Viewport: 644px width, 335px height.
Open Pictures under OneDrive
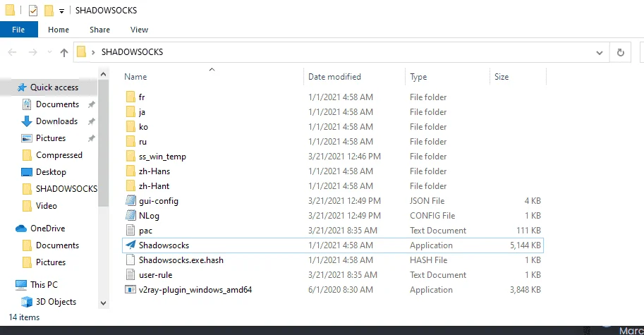[x=51, y=262]
